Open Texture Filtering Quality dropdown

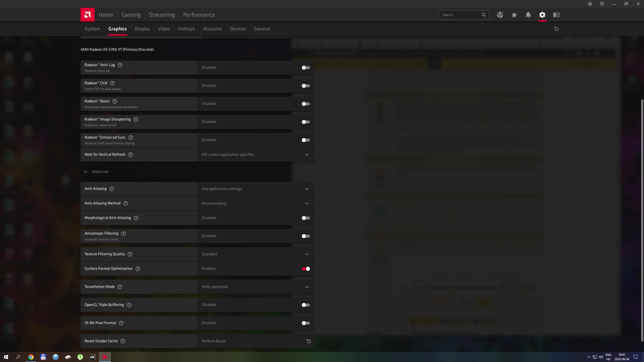point(256,254)
